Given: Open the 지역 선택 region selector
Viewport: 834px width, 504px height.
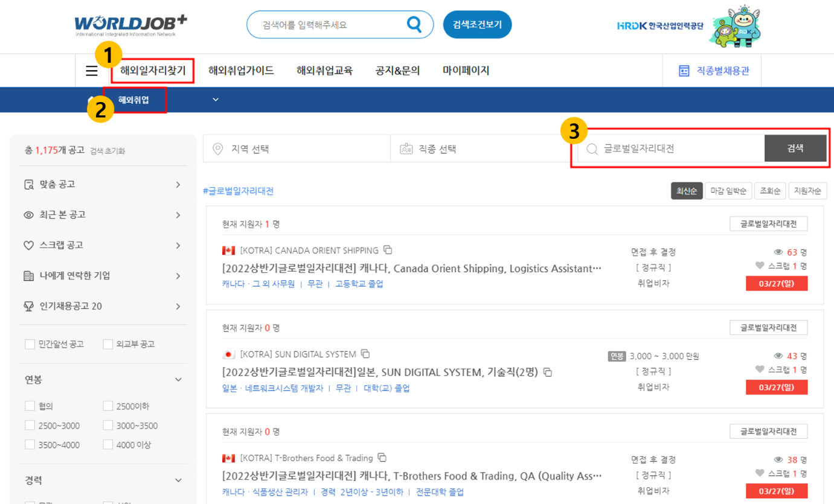Looking at the screenshot, I should tap(298, 148).
